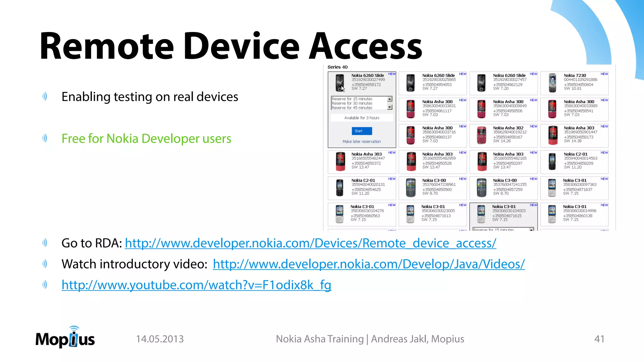Click the device title 'Nokia Asha 302'

[508, 128]
